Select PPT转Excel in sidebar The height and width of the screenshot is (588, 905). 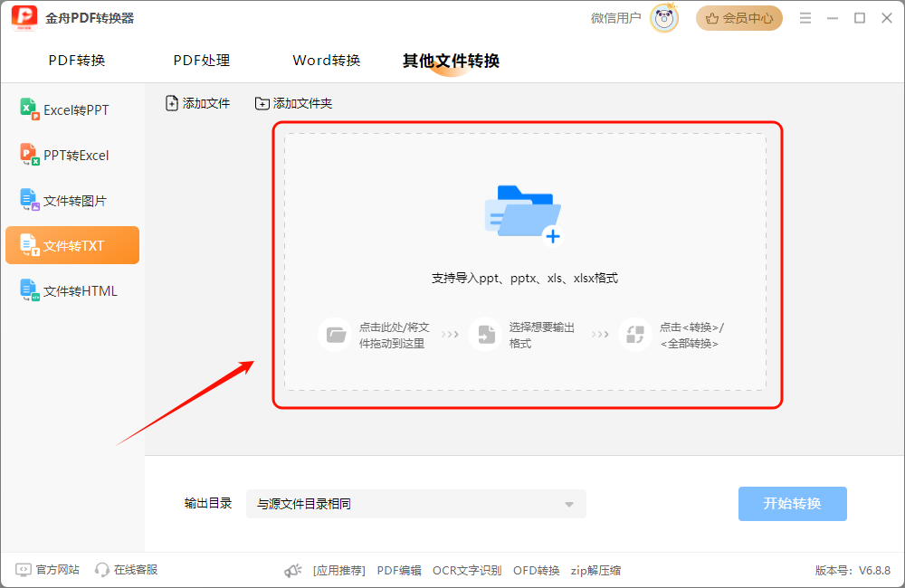coord(72,156)
